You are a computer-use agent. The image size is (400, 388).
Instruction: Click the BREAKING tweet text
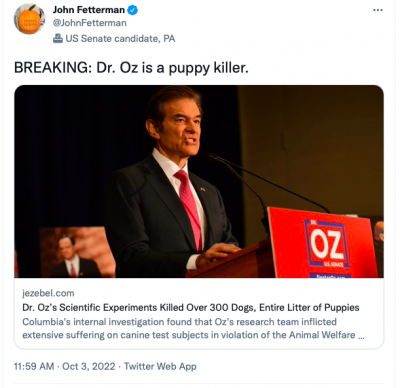tap(131, 68)
